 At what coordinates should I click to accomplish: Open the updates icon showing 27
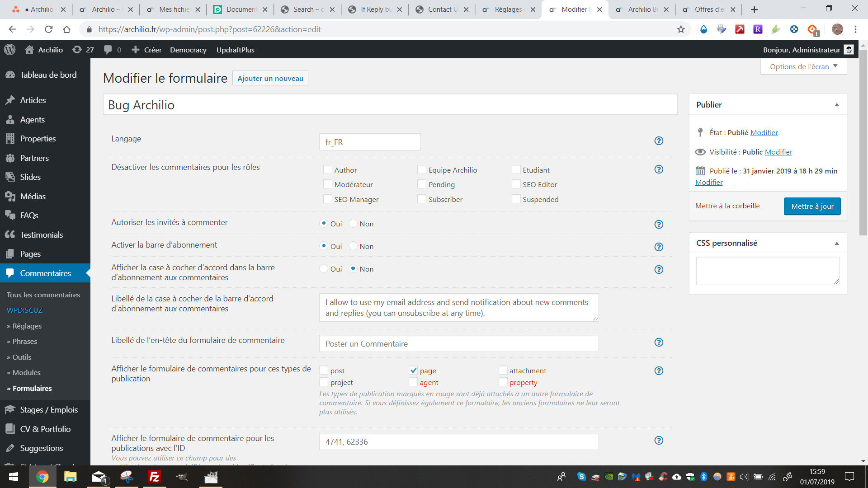pos(77,50)
